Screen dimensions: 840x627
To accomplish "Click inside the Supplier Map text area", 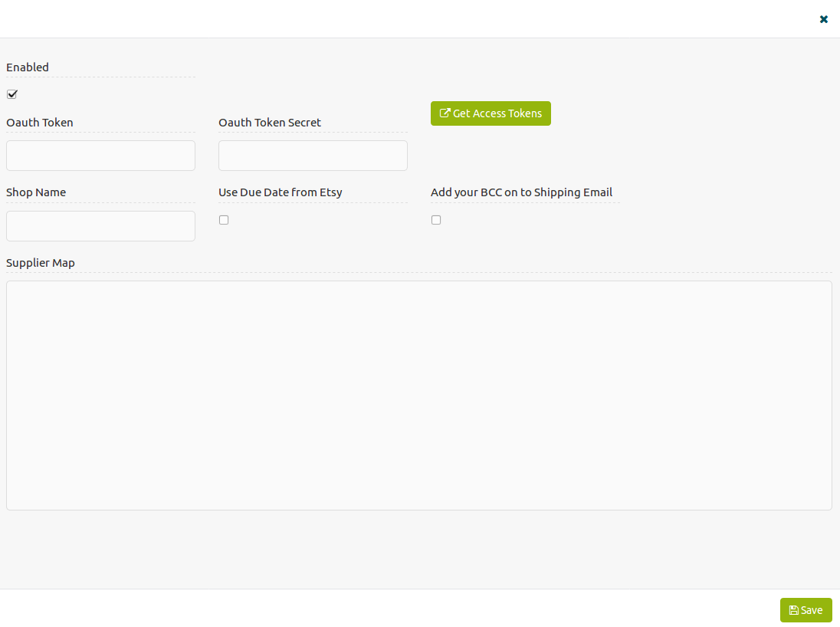I will tap(419, 396).
